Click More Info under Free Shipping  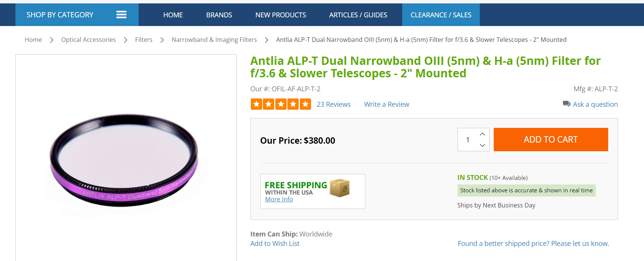279,199
